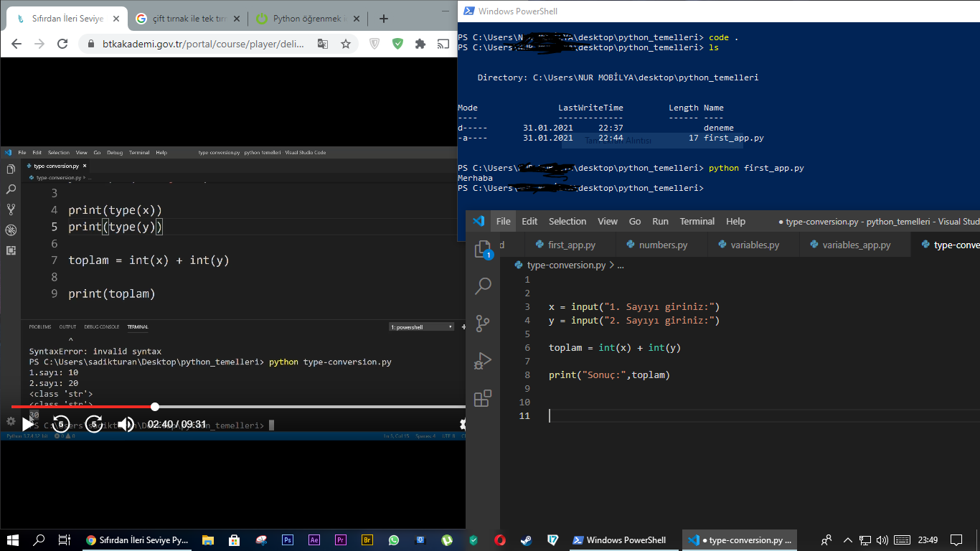The width and height of the screenshot is (980, 551).
Task: Open Search in VS Code activity bar
Action: coord(483,286)
